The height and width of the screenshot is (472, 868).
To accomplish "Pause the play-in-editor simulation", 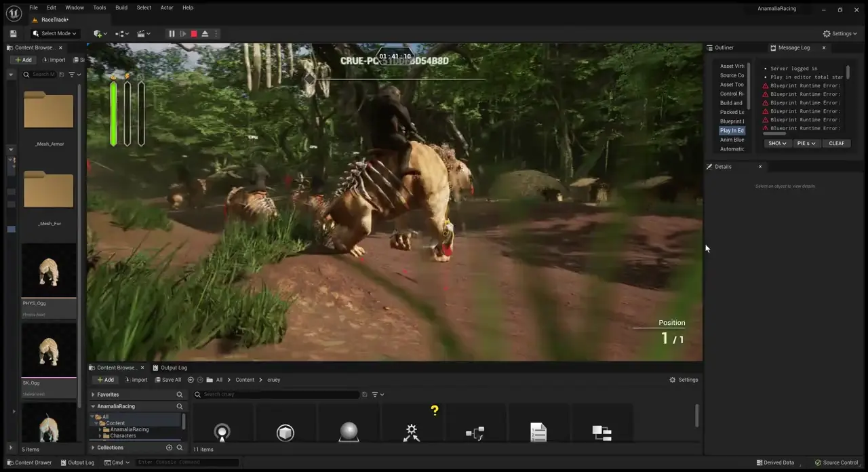I will tap(172, 33).
